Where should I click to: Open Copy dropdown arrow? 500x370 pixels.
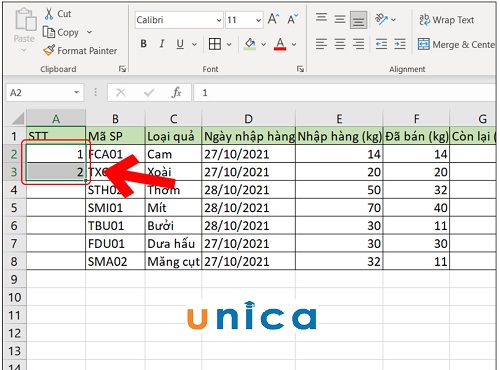click(x=89, y=32)
